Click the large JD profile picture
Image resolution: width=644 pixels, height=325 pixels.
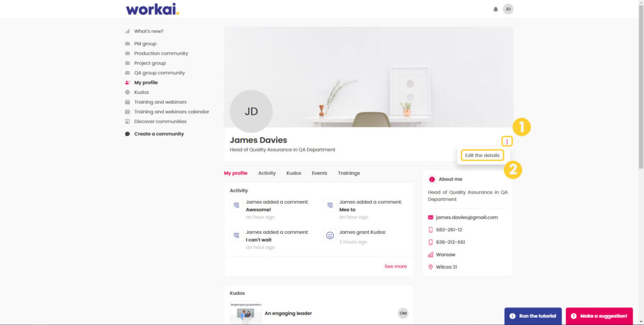pos(251,111)
